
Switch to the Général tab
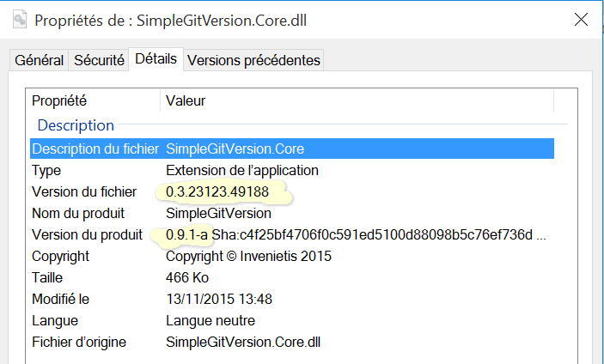[39, 60]
